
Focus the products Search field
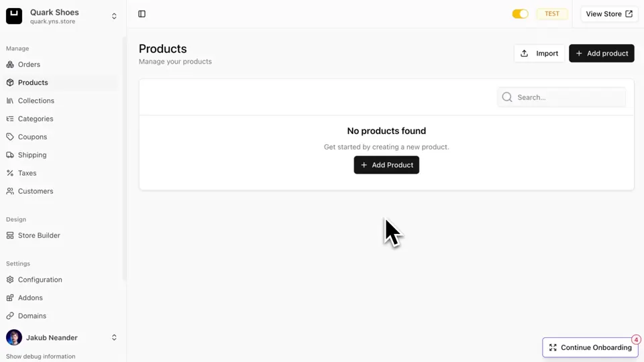[x=561, y=97]
